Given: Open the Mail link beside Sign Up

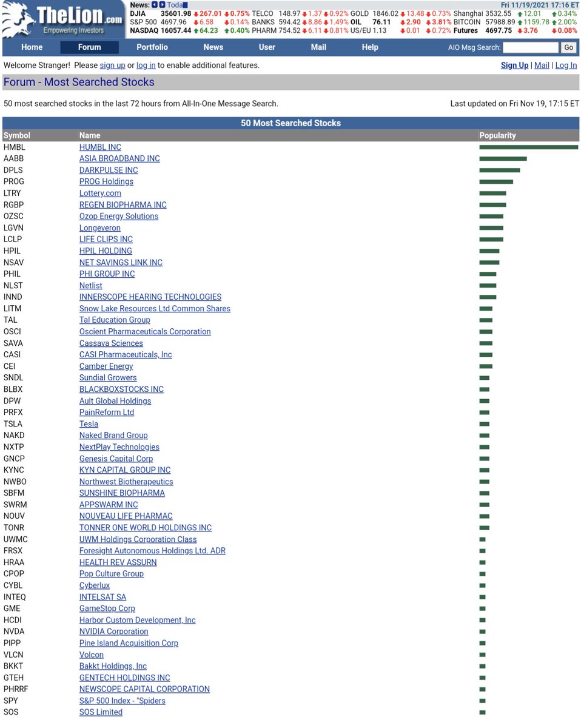Looking at the screenshot, I should click(x=542, y=66).
